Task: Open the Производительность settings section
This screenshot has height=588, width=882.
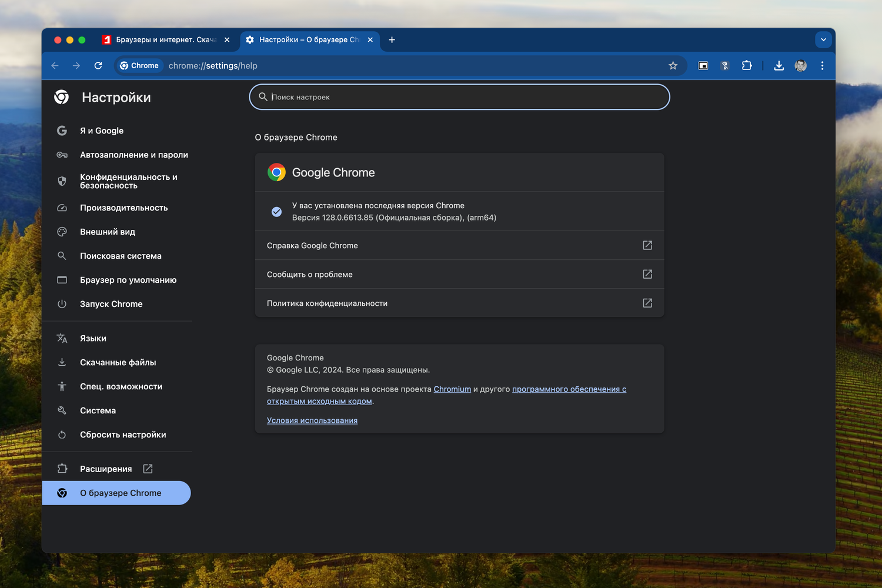Action: (117, 208)
